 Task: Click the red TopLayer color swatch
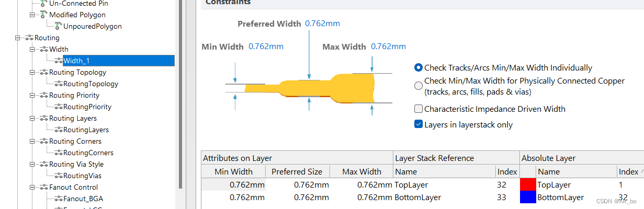[528, 184]
